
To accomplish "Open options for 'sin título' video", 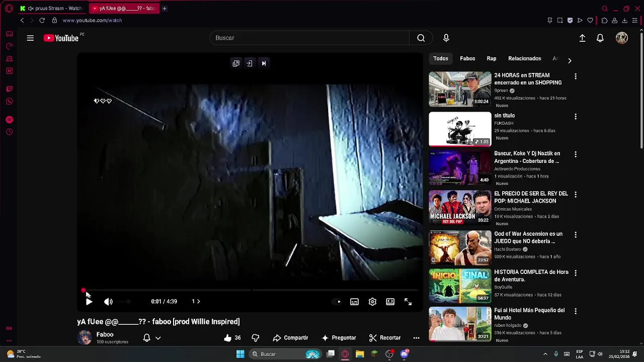I will (576, 117).
